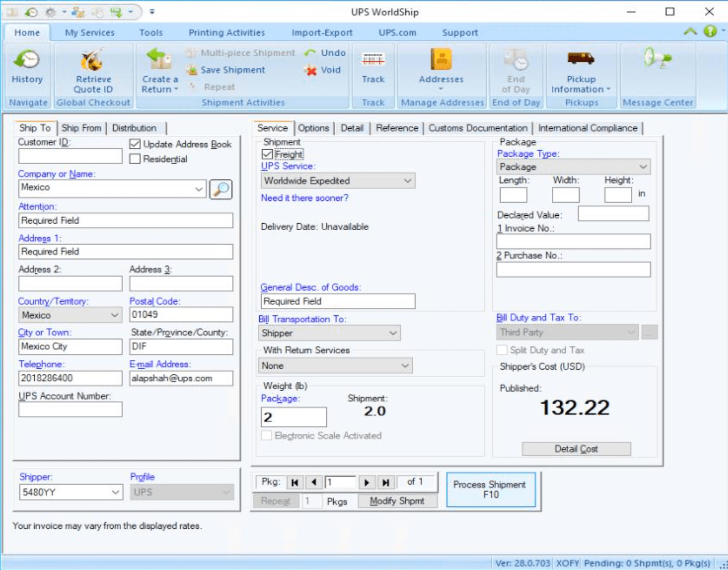Open the UPS Service dropdown
Image resolution: width=728 pixels, height=570 pixels.
pos(408,181)
